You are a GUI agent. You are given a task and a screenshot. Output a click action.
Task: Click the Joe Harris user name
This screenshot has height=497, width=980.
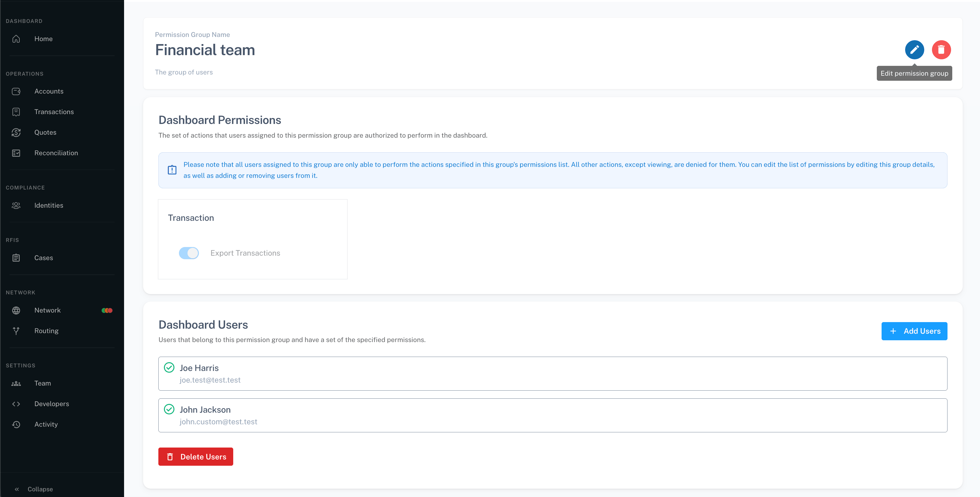tap(199, 368)
